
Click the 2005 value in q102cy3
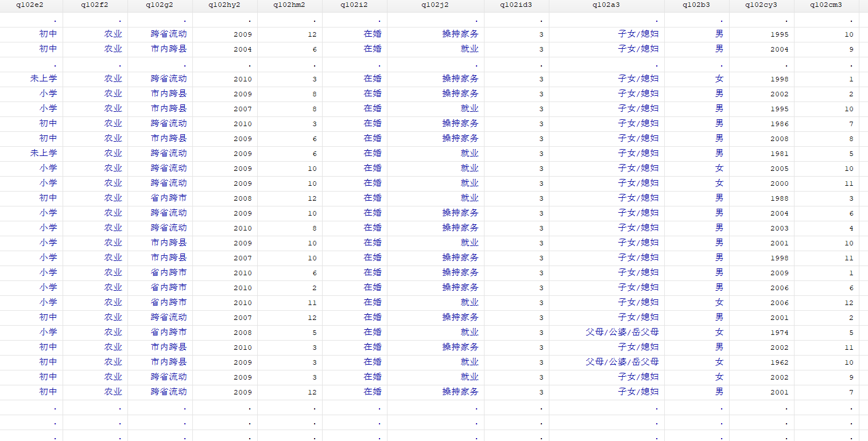pyautogui.click(x=780, y=169)
